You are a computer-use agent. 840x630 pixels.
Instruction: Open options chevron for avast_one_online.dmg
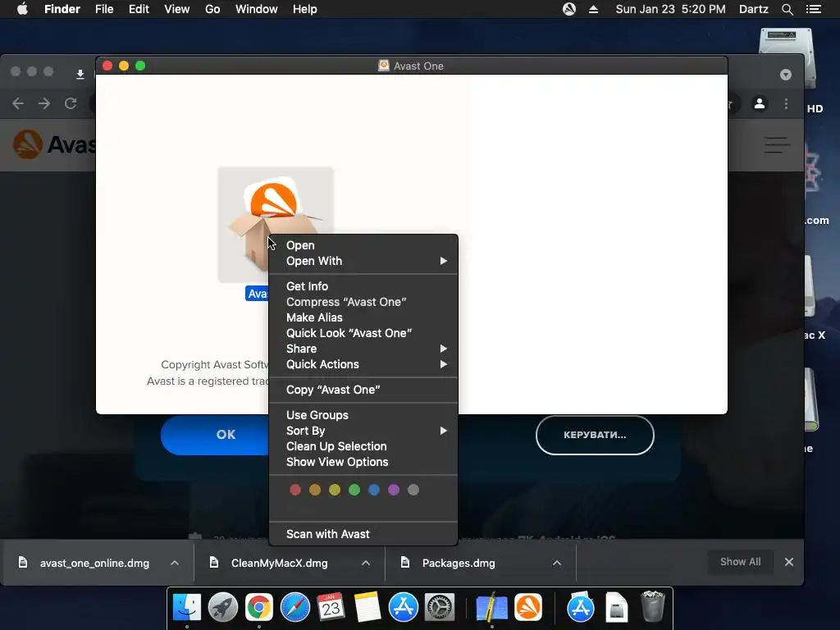point(175,563)
